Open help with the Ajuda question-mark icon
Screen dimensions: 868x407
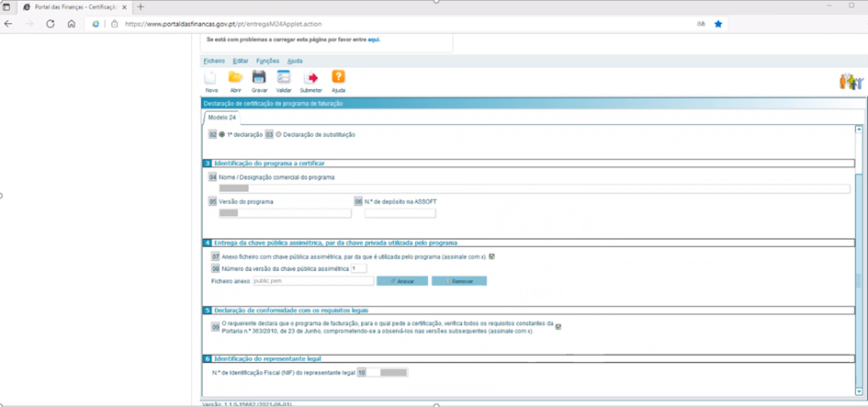pos(338,79)
